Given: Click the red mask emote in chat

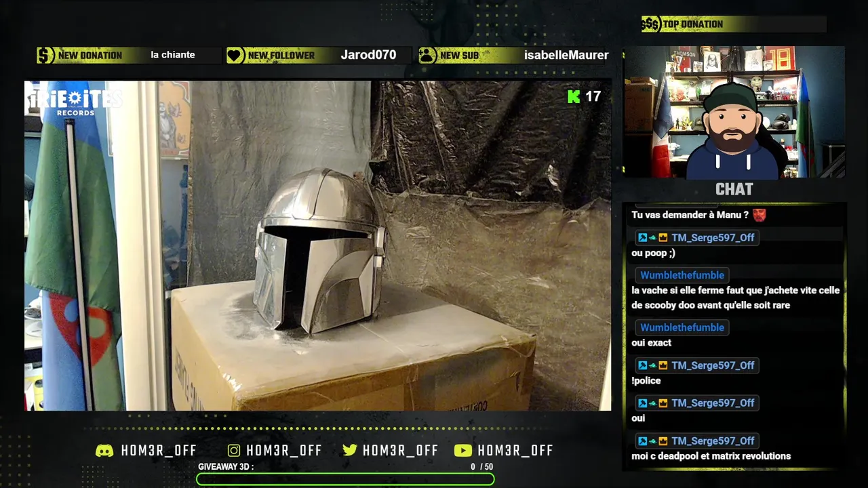Looking at the screenshot, I should (x=759, y=215).
